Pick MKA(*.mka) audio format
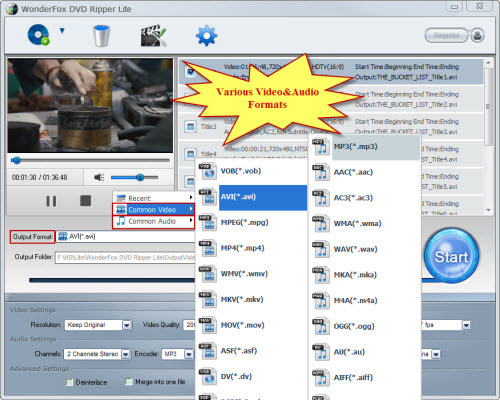Screen dimensions: 500x400 pyautogui.click(x=365, y=275)
